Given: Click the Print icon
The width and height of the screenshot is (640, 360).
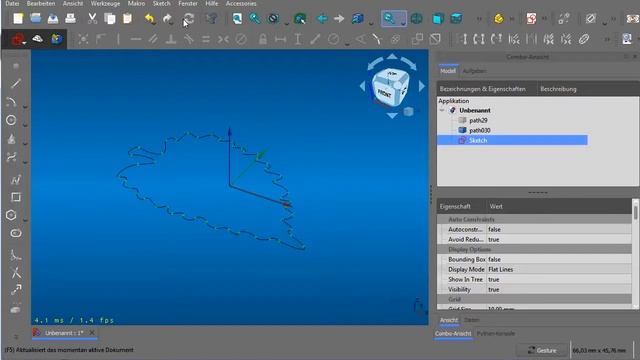Looking at the screenshot, I should pyautogui.click(x=71, y=18).
